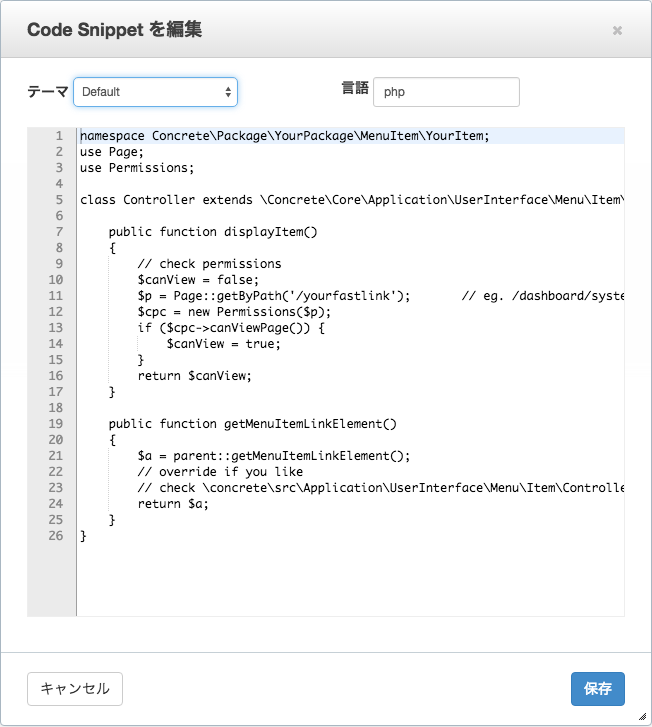Click on 'public function getMenuItemLinkElement()' line
Screen dimensions: 652x727
click(253, 424)
